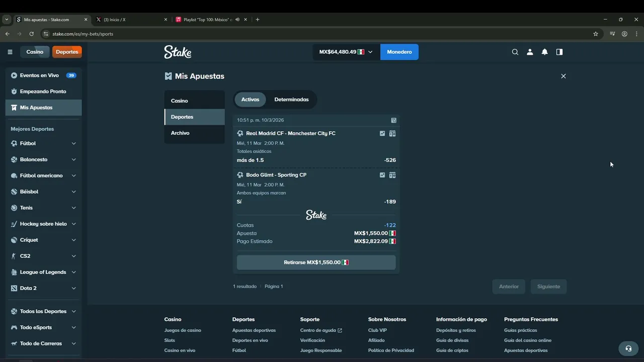Open Bodo Glimt match stats icon

tap(392, 175)
